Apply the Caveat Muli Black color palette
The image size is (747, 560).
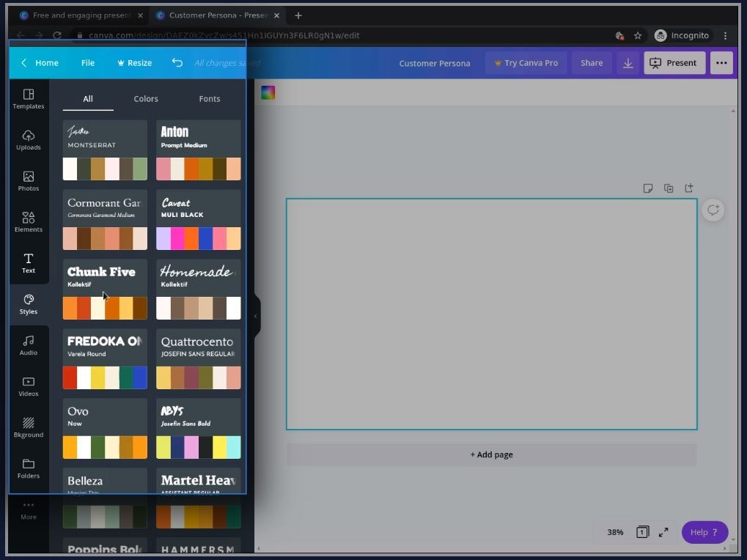pos(199,238)
